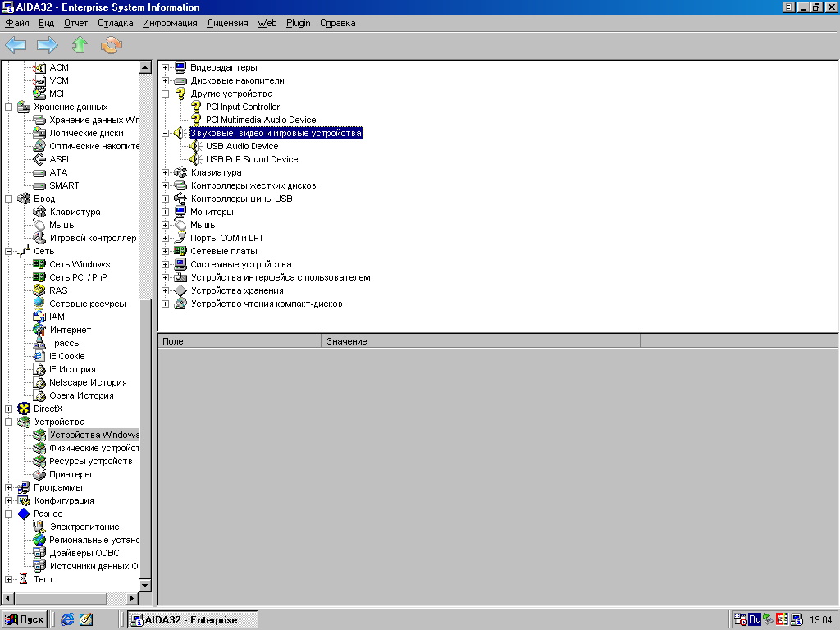Click the Видеоадаптеры monitor icon
Image resolution: width=840 pixels, height=630 pixels.
(x=180, y=67)
